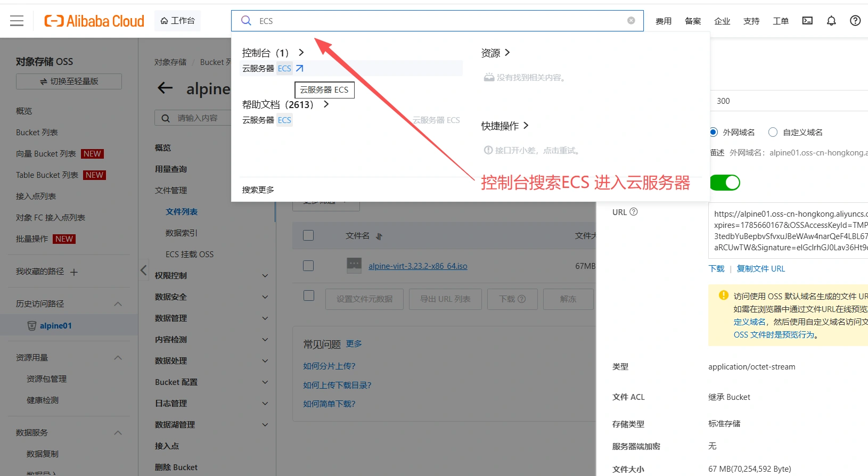Click the ISO file type icon
This screenshot has width=868, height=476.
[354, 266]
